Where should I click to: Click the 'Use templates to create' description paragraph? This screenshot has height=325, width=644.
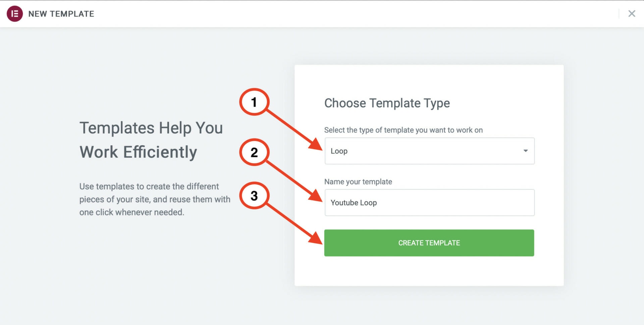pos(155,199)
